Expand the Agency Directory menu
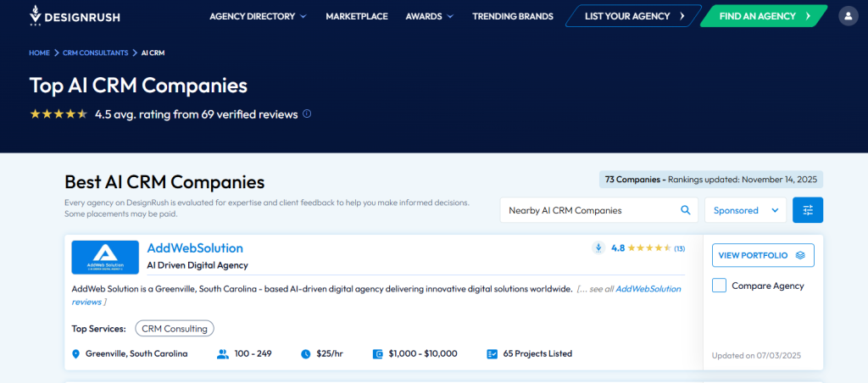The image size is (868, 383). click(x=258, y=16)
